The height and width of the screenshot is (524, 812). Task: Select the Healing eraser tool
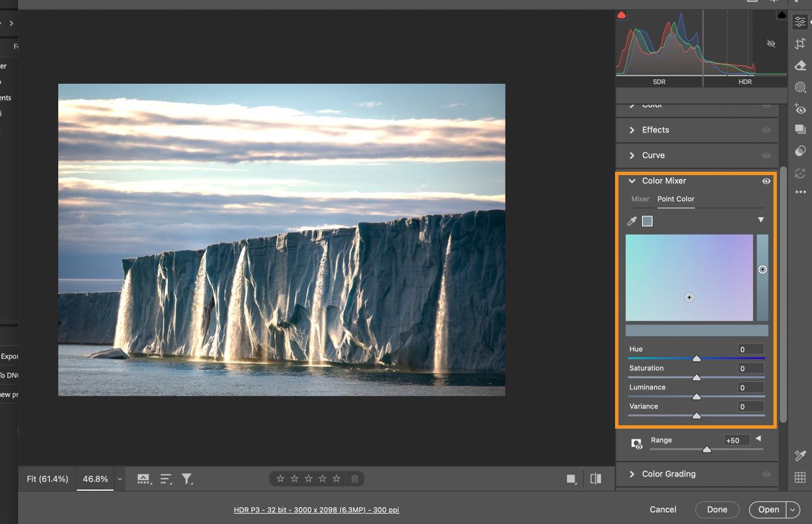800,66
